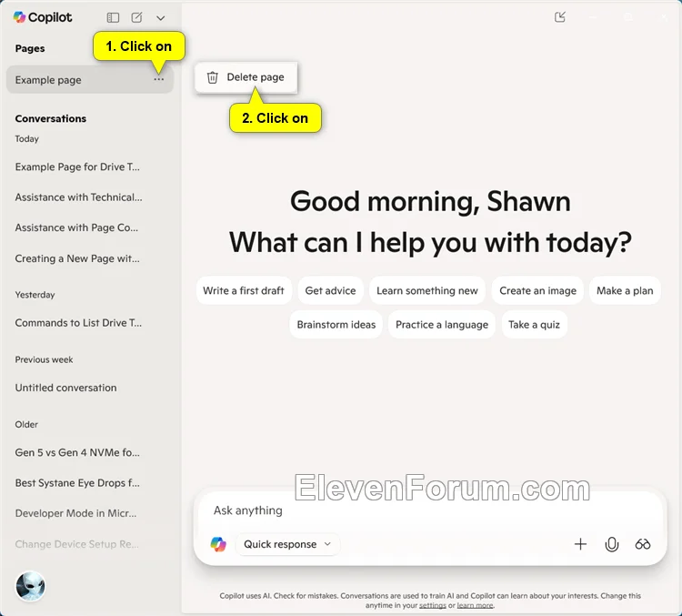This screenshot has width=682, height=616.
Task: Click the Pages section heading
Action: 30,48
